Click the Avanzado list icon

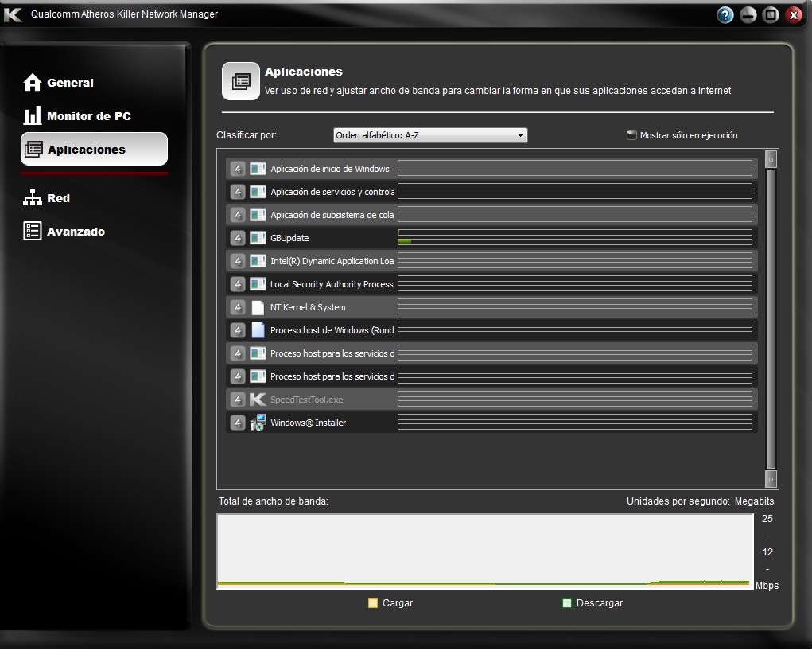(32, 231)
